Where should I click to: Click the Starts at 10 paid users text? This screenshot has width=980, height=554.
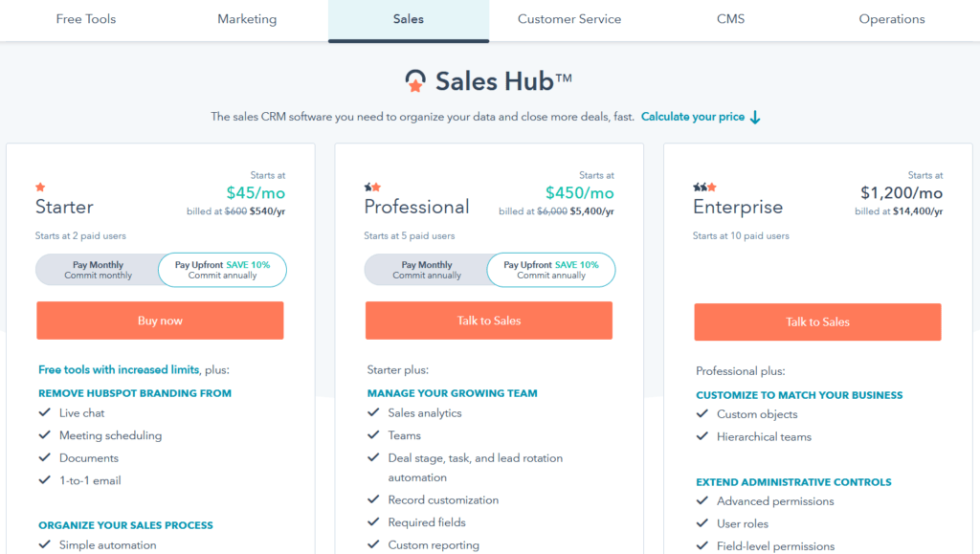[x=741, y=235]
